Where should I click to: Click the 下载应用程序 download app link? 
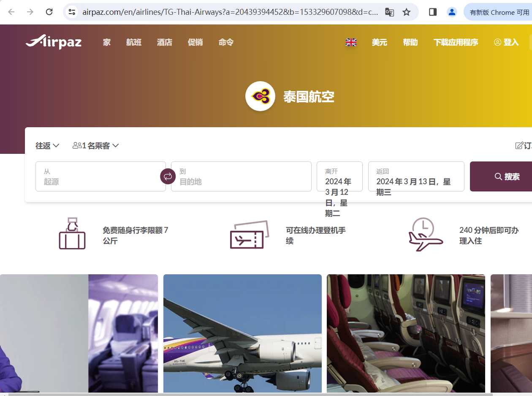pyautogui.click(x=456, y=42)
